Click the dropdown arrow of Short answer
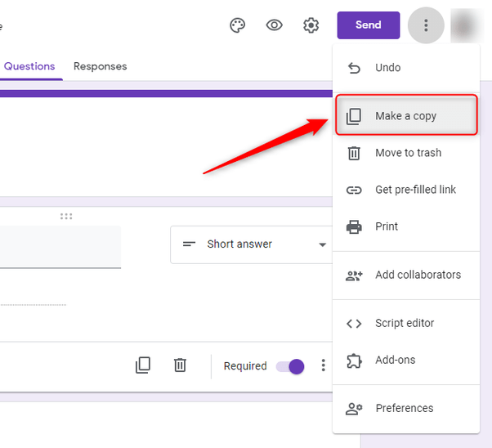Screen dimensions: 492x448 [322, 245]
